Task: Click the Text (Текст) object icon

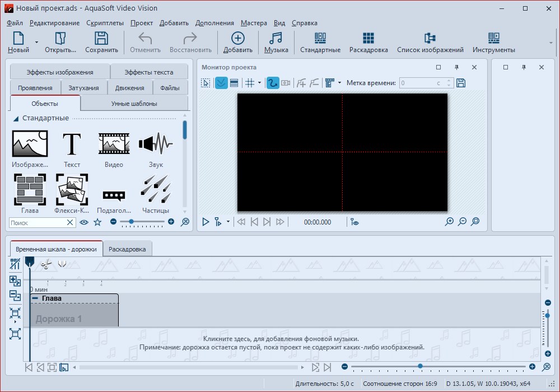Action: point(72,145)
